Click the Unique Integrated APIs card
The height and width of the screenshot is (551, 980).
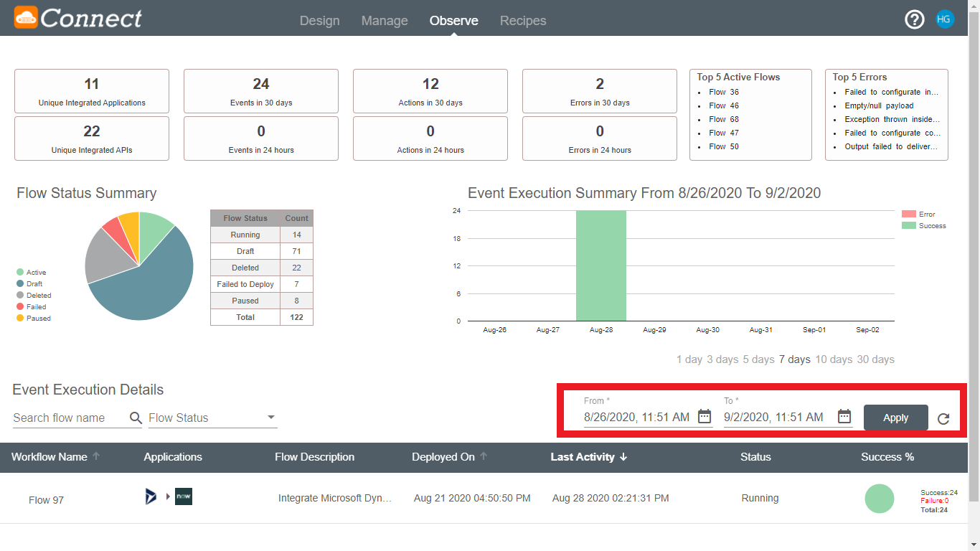click(x=92, y=138)
